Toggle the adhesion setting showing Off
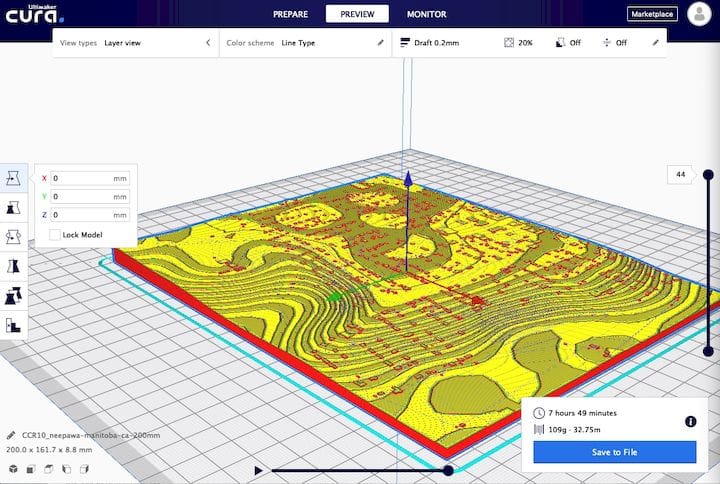The image size is (720, 484). point(614,43)
